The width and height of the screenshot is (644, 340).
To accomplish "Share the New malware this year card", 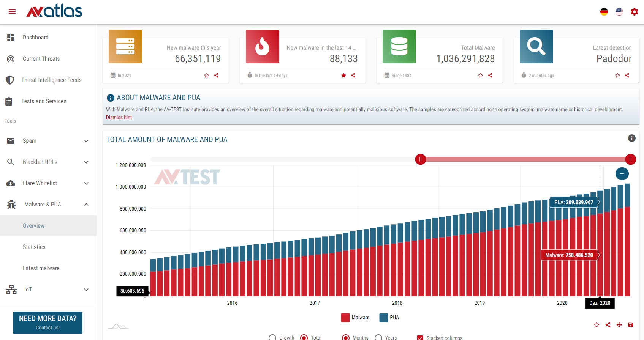I will pos(216,76).
